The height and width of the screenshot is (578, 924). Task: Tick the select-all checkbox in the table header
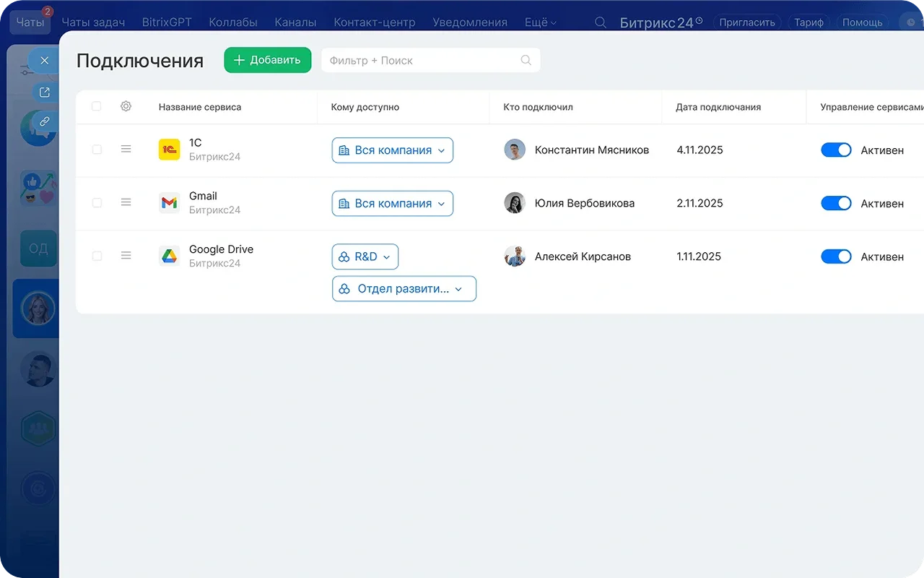coord(97,107)
